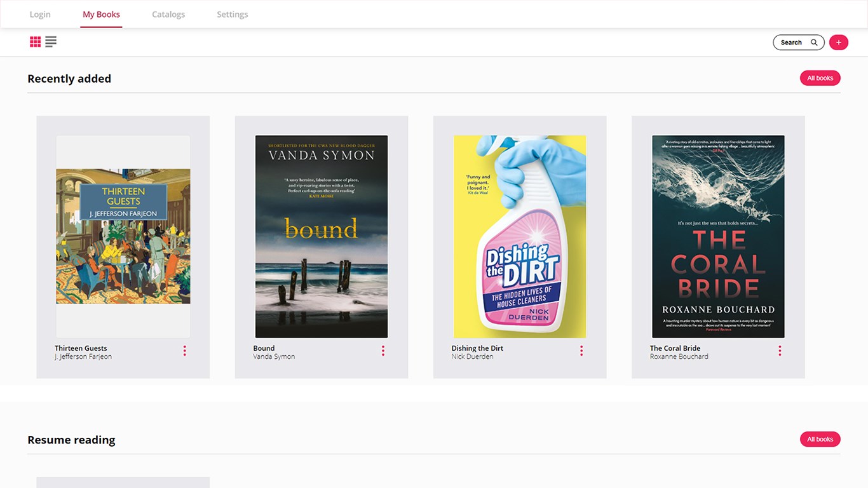
Task: Click the add book plus button
Action: 839,43
